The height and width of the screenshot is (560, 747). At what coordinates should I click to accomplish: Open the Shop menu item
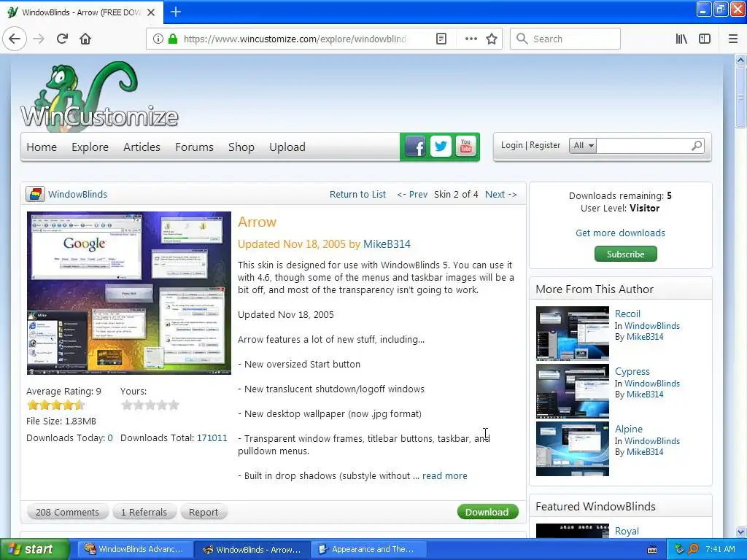241,147
